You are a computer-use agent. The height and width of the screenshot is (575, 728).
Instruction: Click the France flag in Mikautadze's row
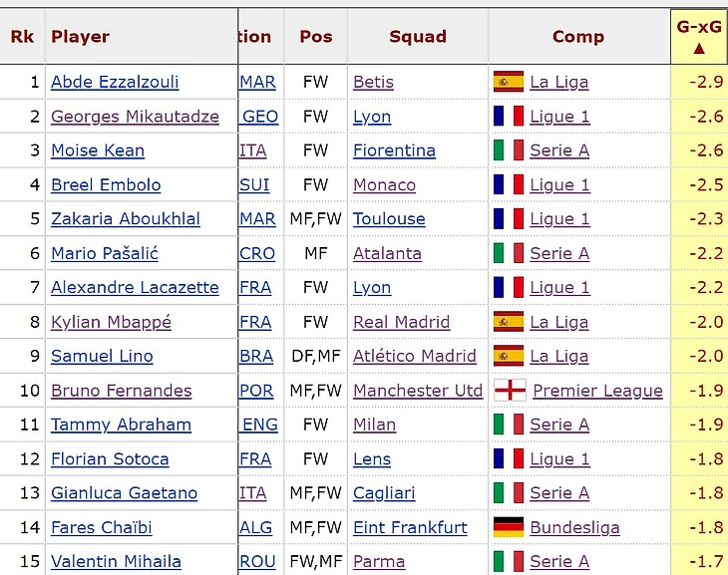pos(509,116)
